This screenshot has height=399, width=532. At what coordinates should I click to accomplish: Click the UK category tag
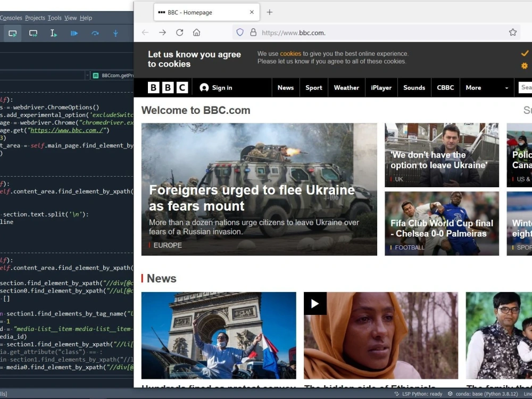click(398, 179)
